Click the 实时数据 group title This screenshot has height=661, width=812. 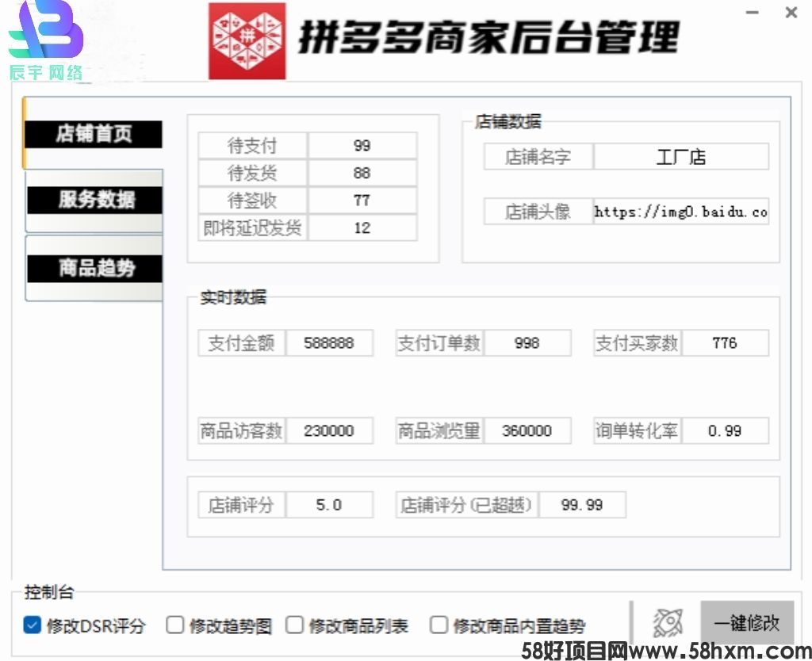(x=234, y=297)
